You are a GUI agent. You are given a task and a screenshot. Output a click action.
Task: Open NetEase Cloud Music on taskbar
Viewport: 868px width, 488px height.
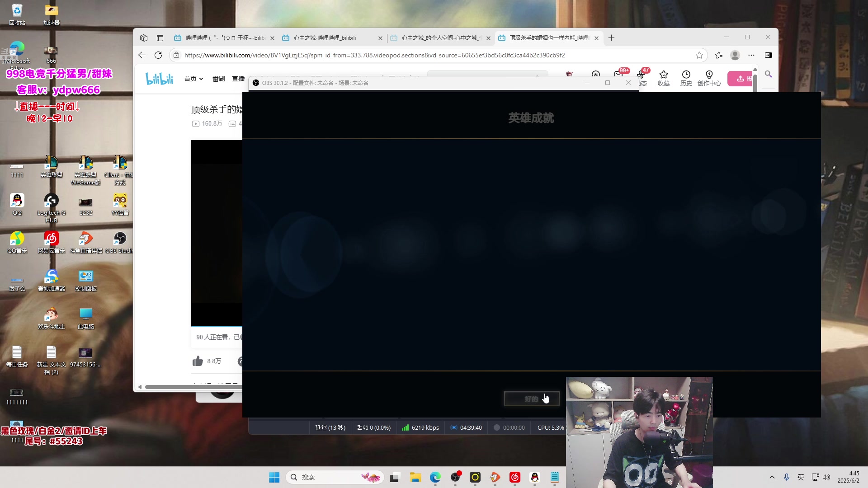(515, 477)
